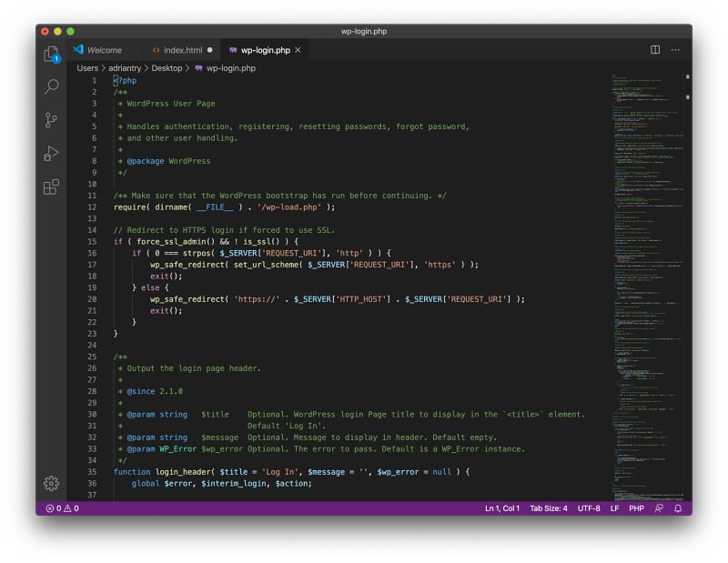Screen dimensions: 728x563
Task: Close the wp-login.php tab
Action: (x=298, y=50)
